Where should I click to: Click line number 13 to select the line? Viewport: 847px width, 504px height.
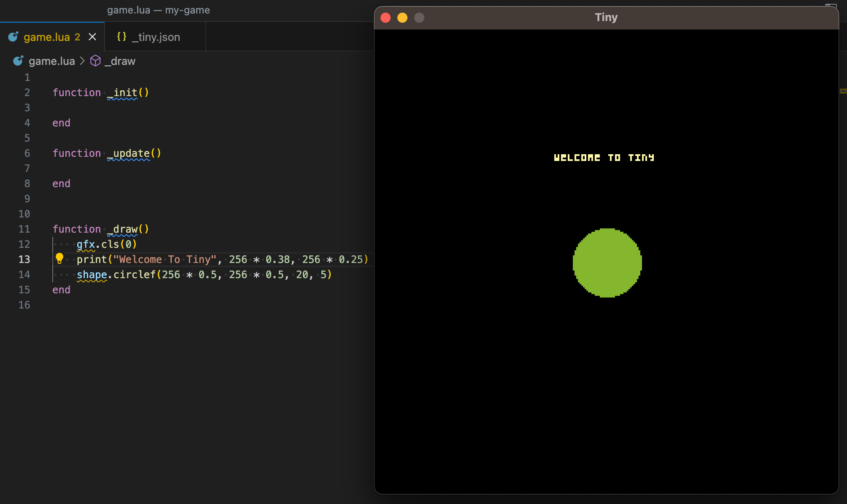coord(24,259)
